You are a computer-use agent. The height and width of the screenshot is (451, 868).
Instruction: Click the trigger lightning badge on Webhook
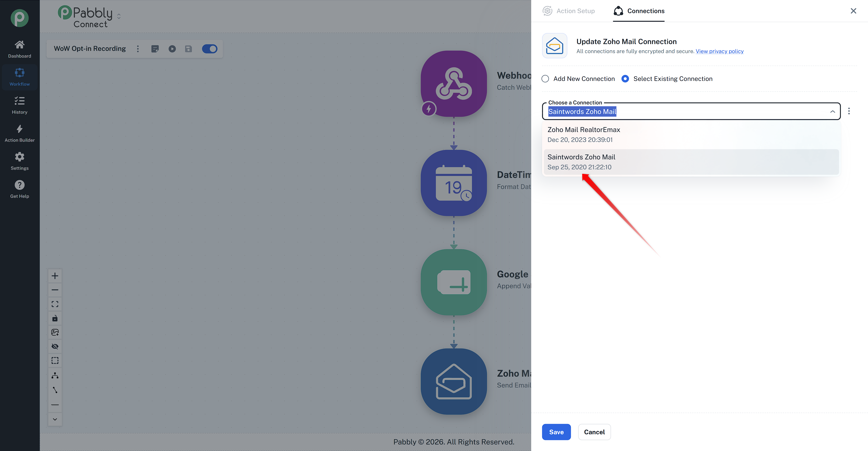click(x=429, y=109)
